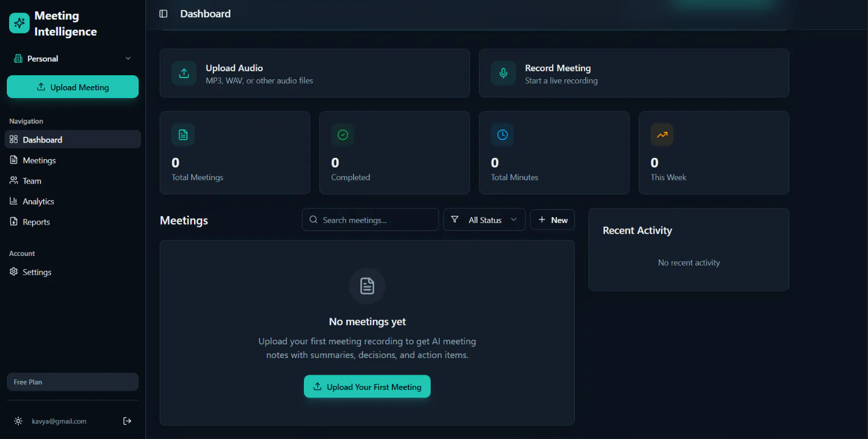Click the Record Meeting microphone icon

(504, 73)
